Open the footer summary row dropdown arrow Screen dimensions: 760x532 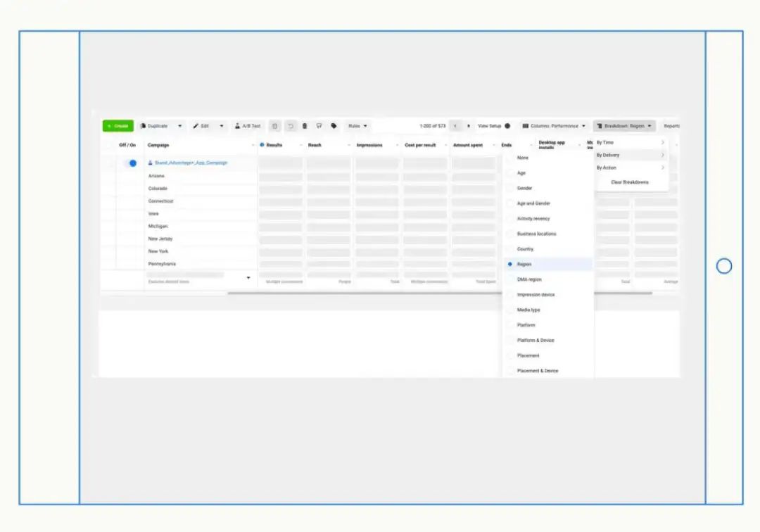coord(248,278)
